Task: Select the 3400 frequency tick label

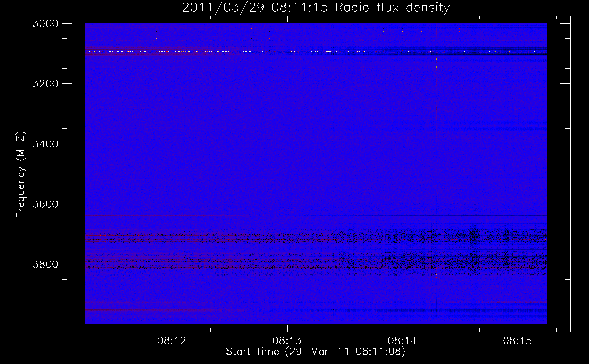Action: pos(46,144)
